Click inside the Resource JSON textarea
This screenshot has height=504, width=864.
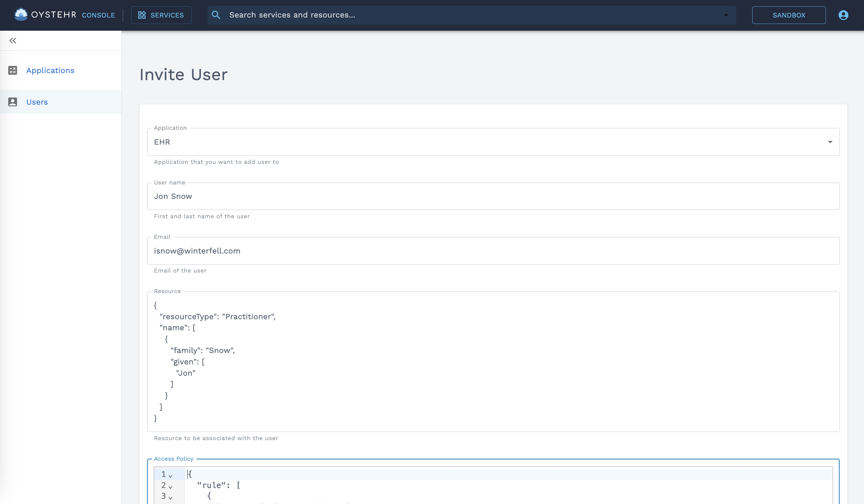coord(493,361)
